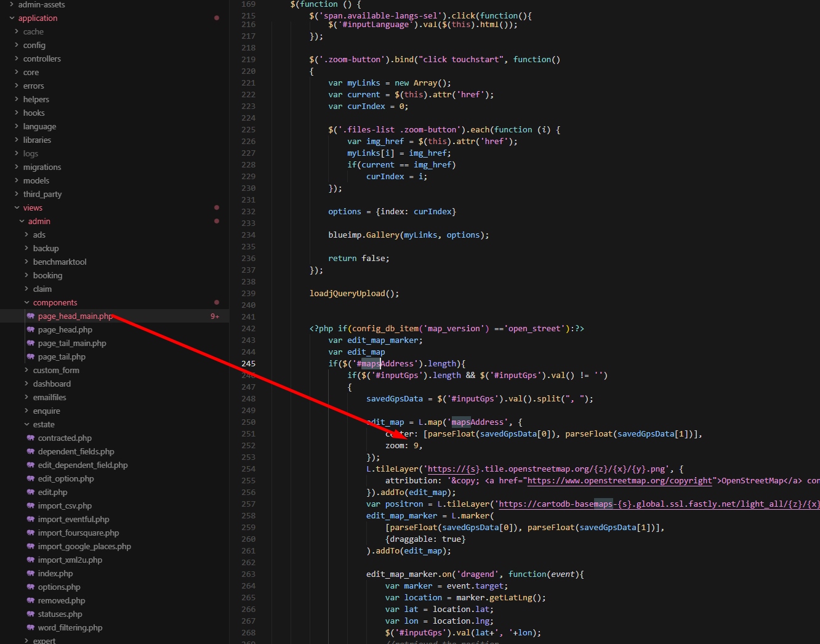The height and width of the screenshot is (644, 820).
Task: Click the file icon of page_tail_main.php
Action: tap(31, 344)
